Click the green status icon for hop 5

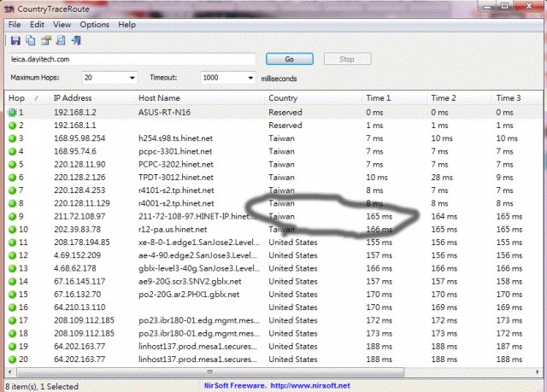pos(13,165)
